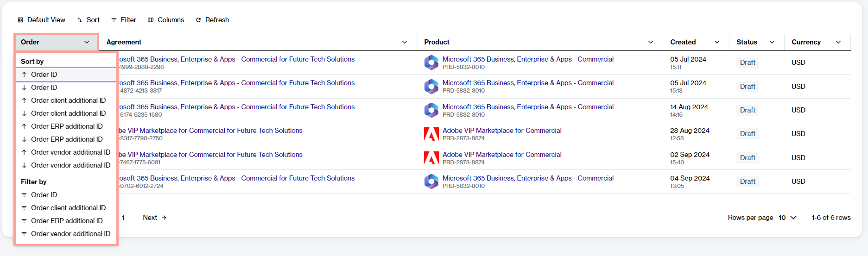Open the Rows per page dropdown
This screenshot has height=256, width=868.
coord(787,218)
